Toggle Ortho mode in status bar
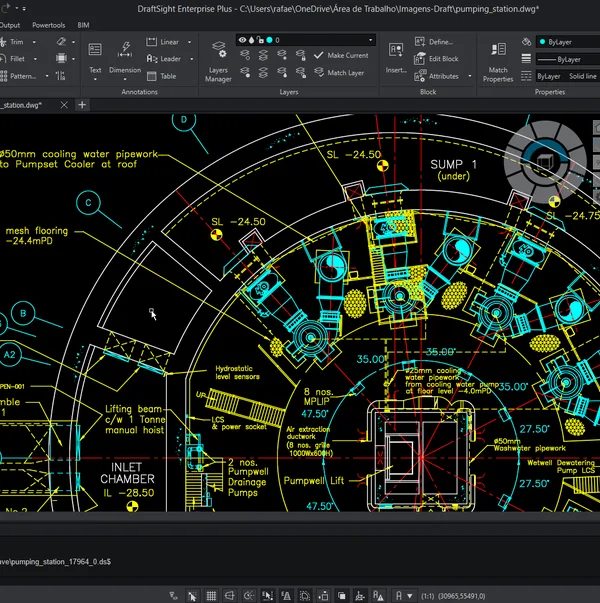The width and height of the screenshot is (600, 603). coord(230,596)
